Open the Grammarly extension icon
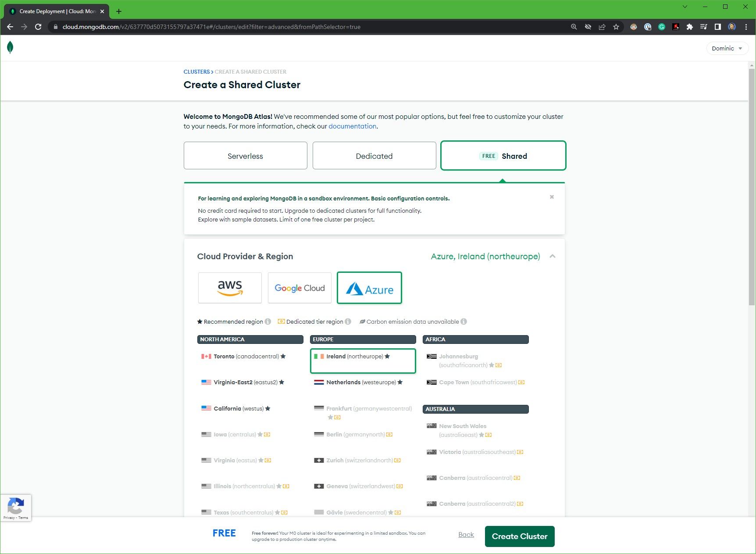756x554 pixels. click(661, 27)
